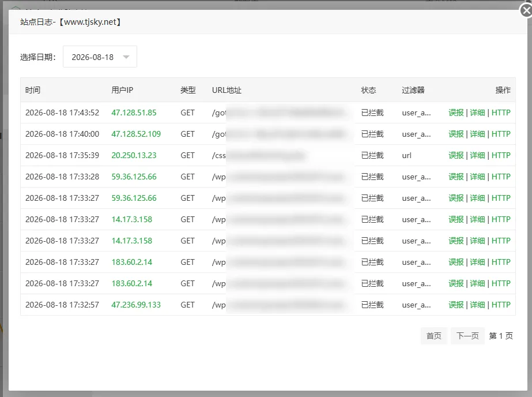Select IP address 47.128.51.85

(x=134, y=113)
